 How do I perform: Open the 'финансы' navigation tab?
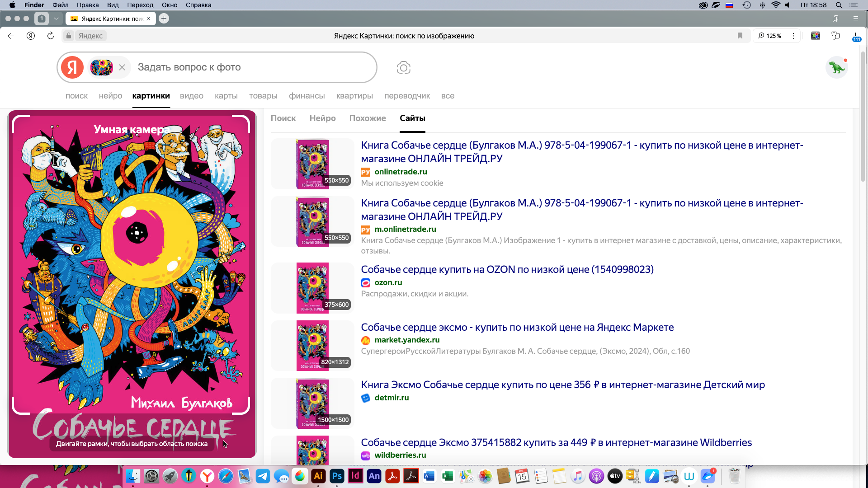307,96
